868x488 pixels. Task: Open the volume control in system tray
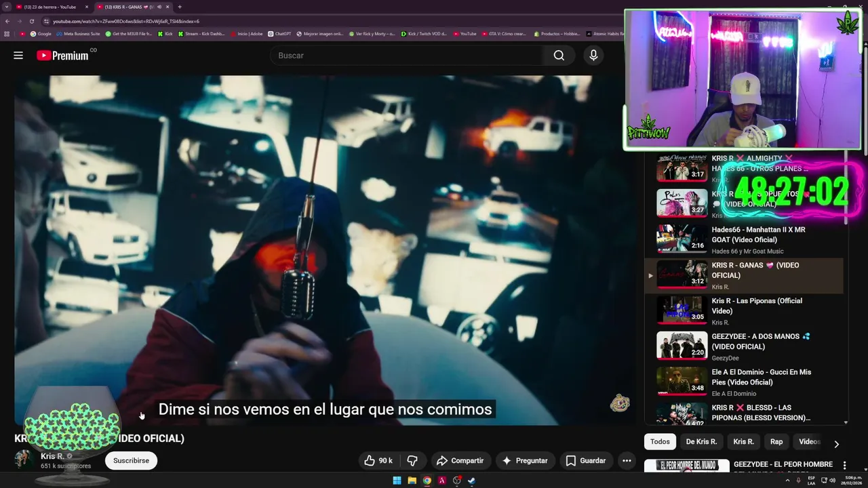pyautogui.click(x=833, y=481)
